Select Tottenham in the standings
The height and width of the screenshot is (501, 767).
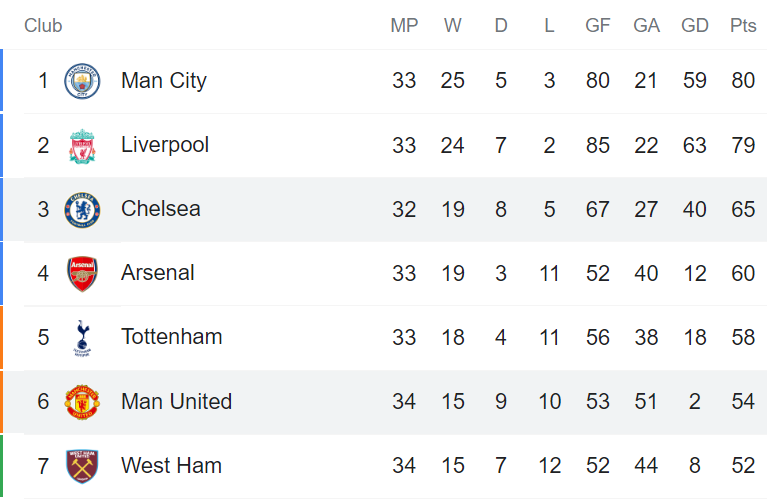point(172,337)
